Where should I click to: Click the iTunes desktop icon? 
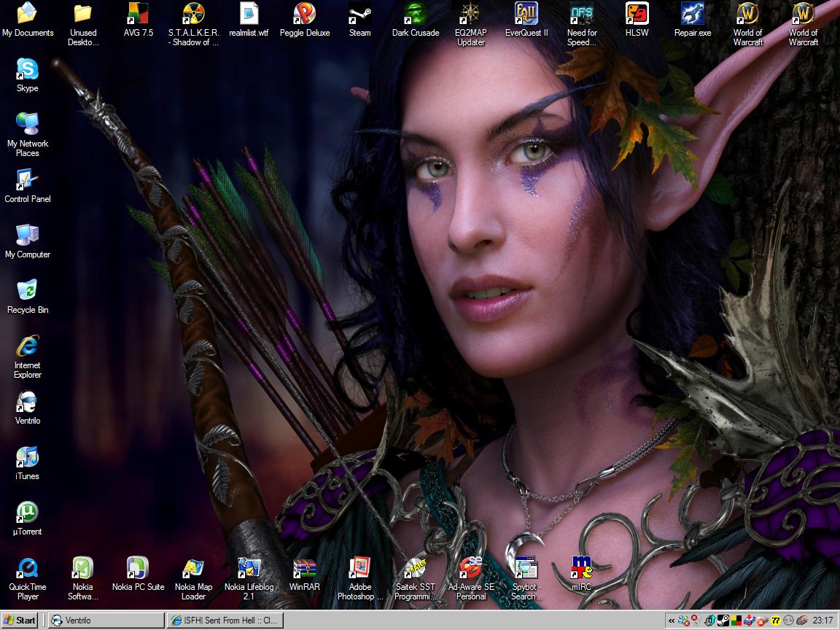[x=27, y=463]
